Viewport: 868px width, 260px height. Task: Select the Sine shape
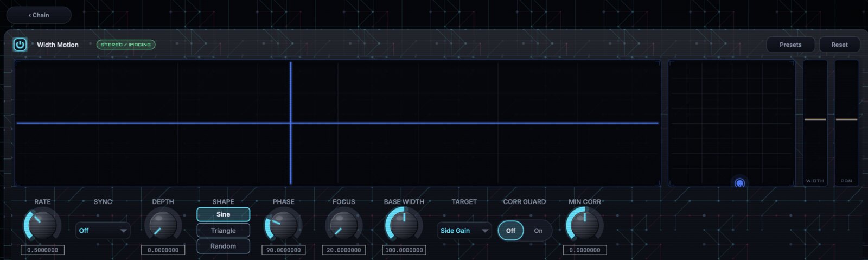(223, 214)
